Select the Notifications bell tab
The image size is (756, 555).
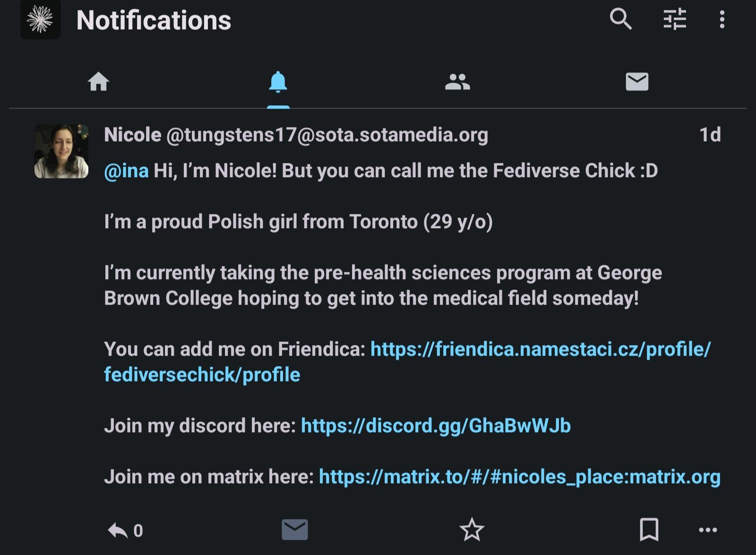click(x=278, y=82)
